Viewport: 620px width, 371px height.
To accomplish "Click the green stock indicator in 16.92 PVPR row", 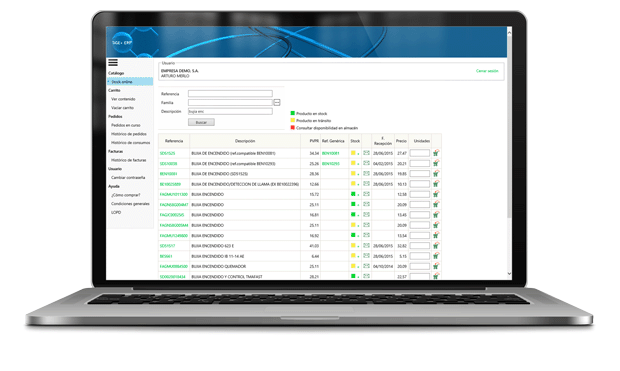I will click(353, 235).
